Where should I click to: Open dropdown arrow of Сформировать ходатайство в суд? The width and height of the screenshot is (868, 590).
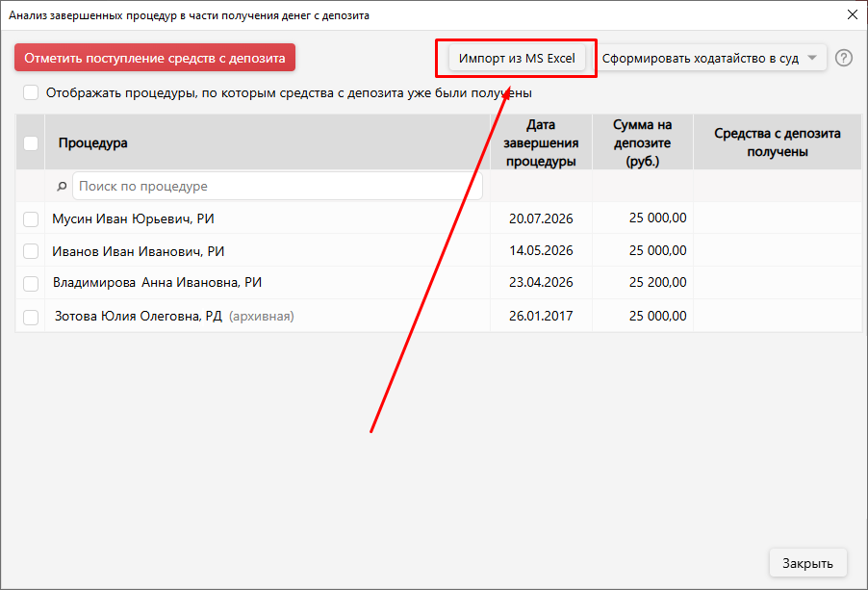click(x=812, y=58)
